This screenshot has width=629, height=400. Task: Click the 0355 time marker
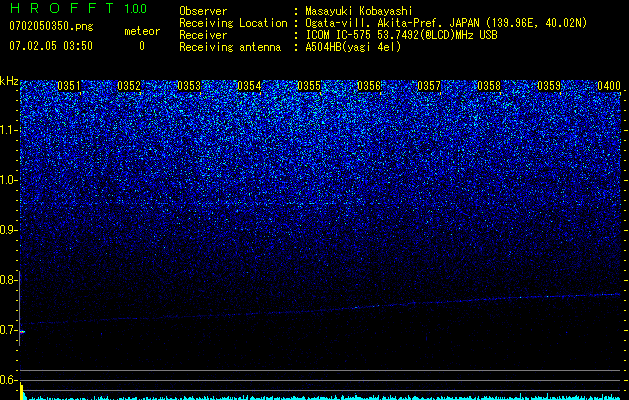309,86
